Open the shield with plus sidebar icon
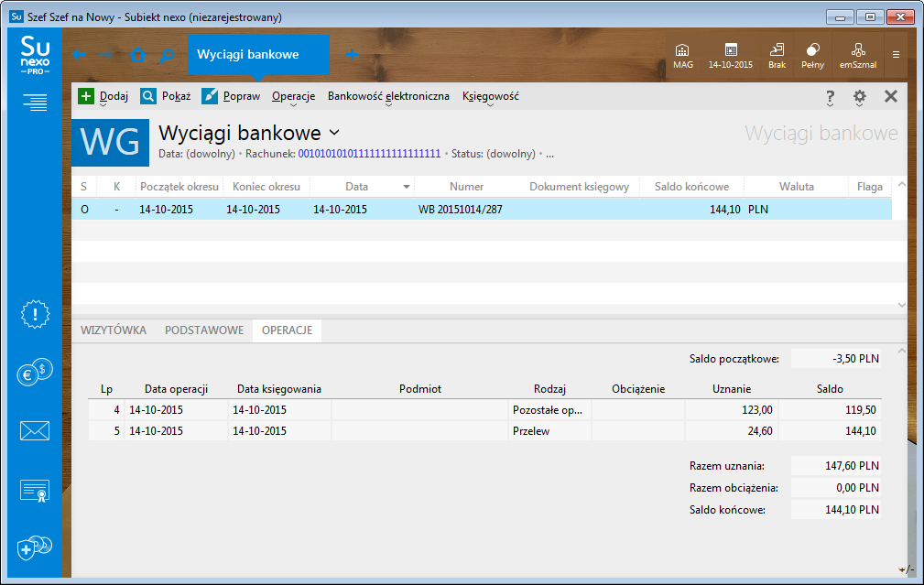This screenshot has height=585, width=924. 35,548
